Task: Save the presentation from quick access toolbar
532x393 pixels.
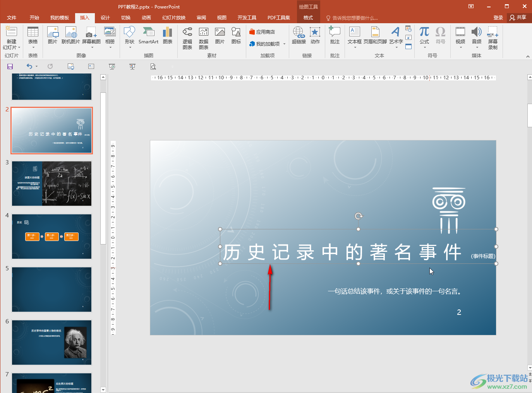Action: 10,67
